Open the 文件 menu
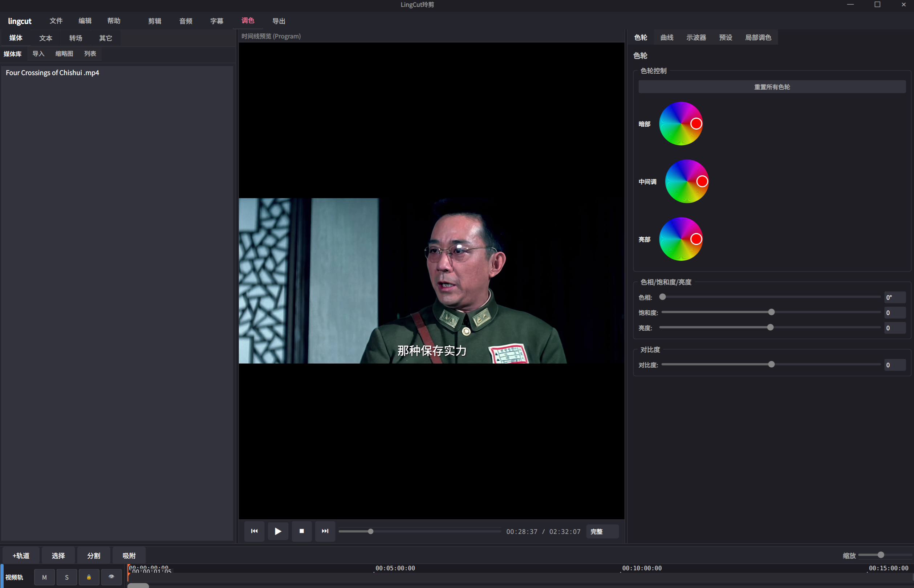914x588 pixels. click(x=56, y=21)
